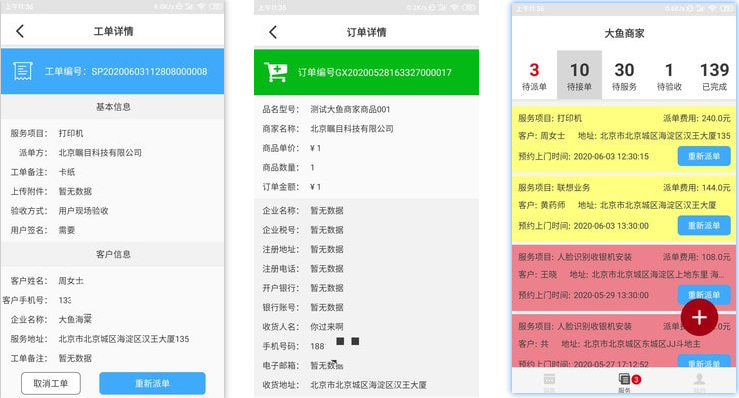
Task: Tap 取消工单 button
Action: 51,383
